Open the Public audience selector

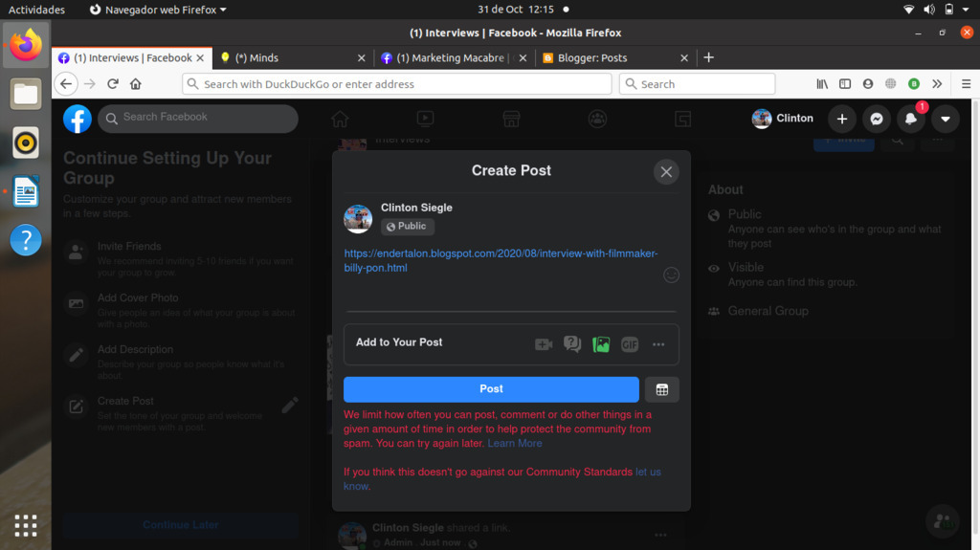click(x=408, y=227)
